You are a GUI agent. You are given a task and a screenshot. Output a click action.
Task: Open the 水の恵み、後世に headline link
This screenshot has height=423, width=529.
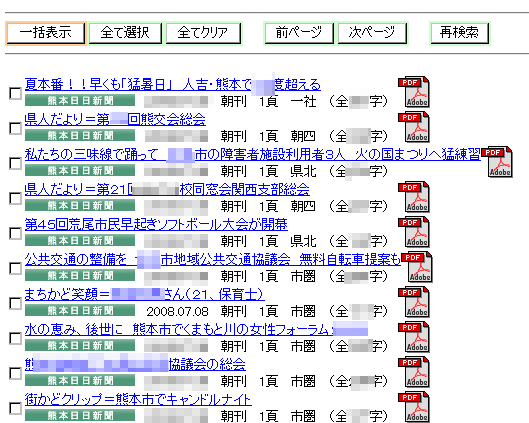[196, 330]
